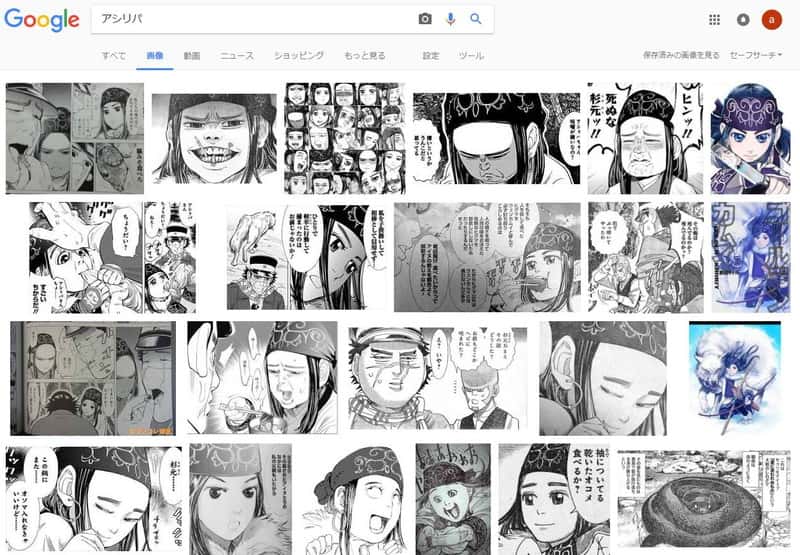The image size is (800, 555).
Task: Open the ニュース tab
Action: (237, 56)
